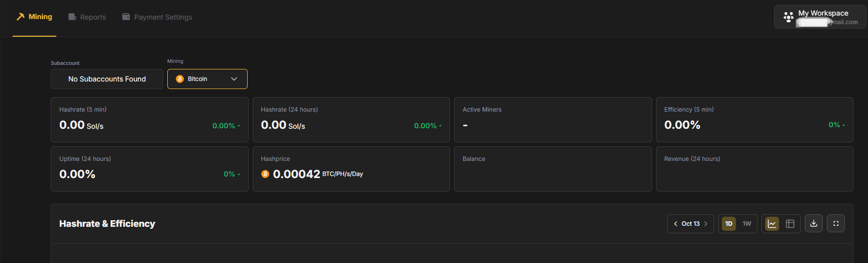Screen dimensions: 868x263
Task: Open the Reports tab
Action: [87, 17]
